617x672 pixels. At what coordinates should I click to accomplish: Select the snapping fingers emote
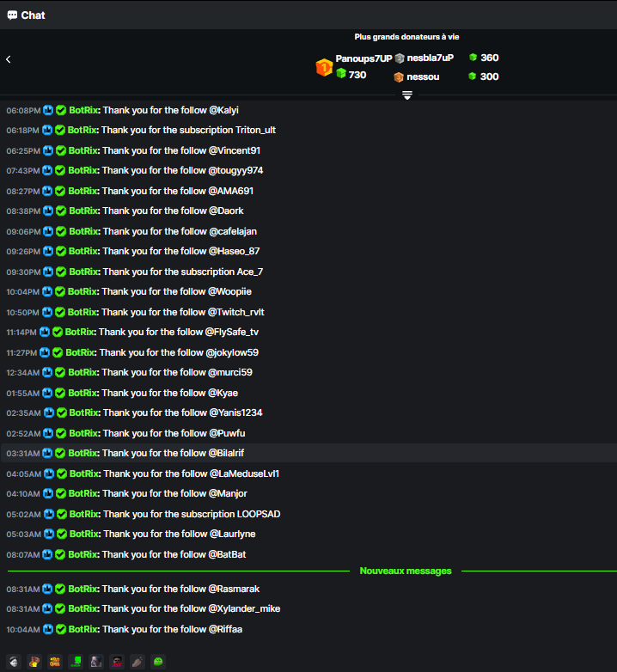pyautogui.click(x=137, y=662)
